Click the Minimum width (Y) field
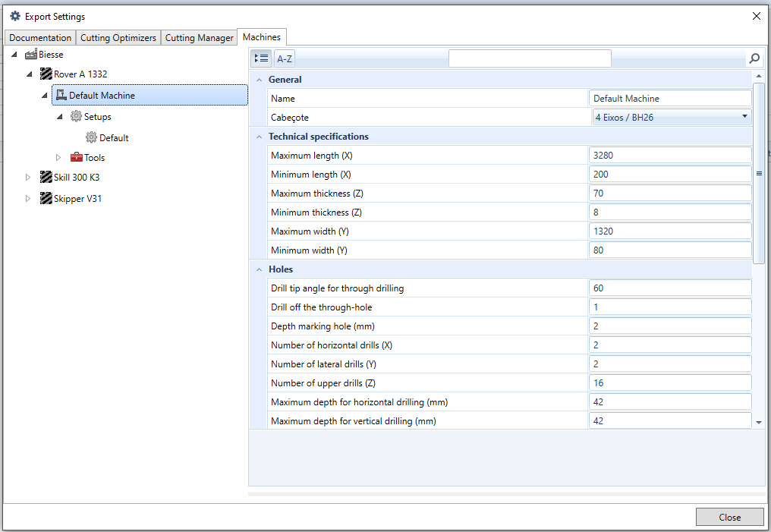 click(670, 250)
